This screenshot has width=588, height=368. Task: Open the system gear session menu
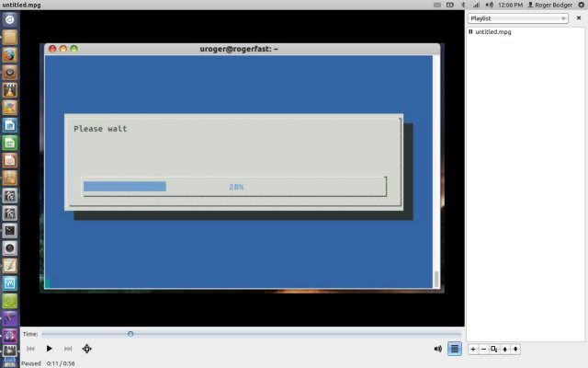(x=582, y=5)
